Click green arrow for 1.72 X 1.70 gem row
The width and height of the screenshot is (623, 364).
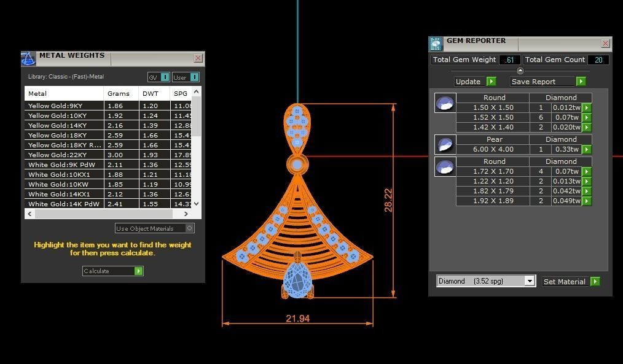point(587,171)
